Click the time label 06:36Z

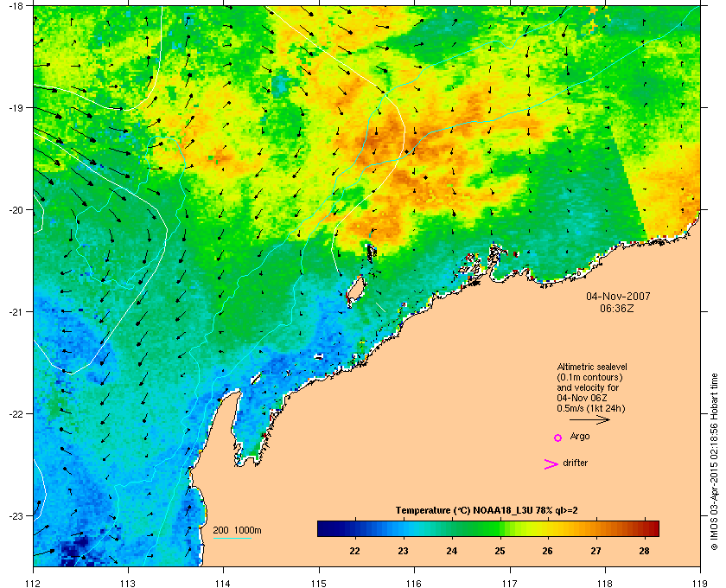617,308
